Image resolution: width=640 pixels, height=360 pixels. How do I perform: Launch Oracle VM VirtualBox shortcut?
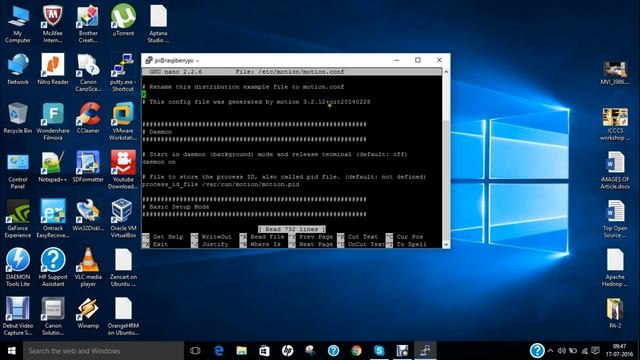coord(123,219)
